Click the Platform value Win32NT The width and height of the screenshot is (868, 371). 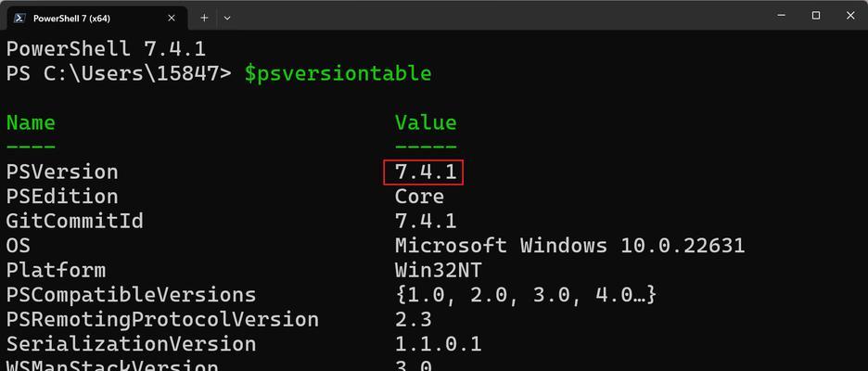[x=439, y=270]
